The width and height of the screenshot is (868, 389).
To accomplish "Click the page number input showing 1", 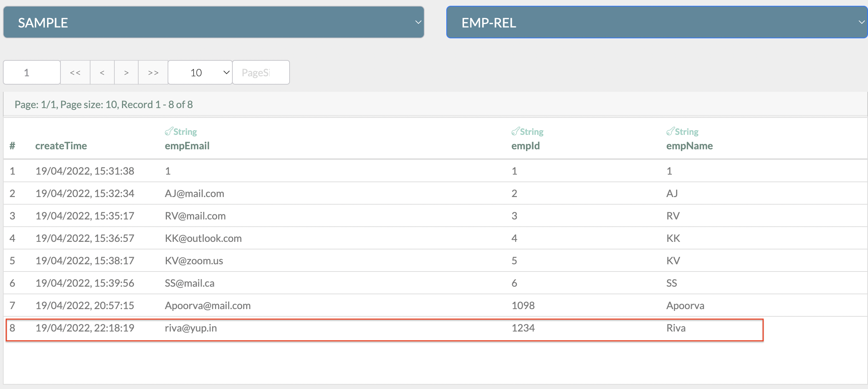I will point(31,72).
